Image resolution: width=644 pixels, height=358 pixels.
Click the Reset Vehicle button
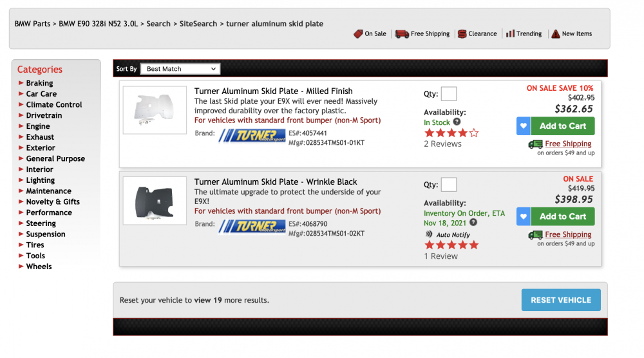click(x=561, y=300)
